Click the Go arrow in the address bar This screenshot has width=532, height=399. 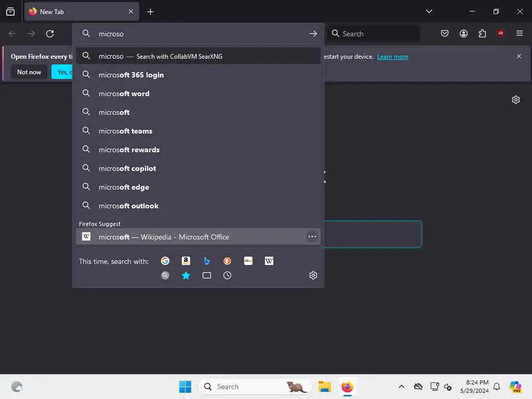point(313,34)
